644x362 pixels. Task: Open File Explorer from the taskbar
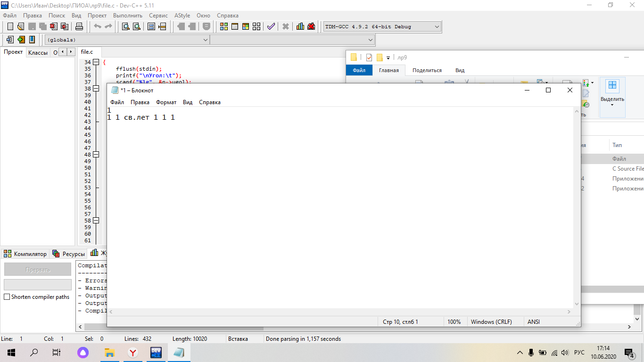[x=109, y=352]
